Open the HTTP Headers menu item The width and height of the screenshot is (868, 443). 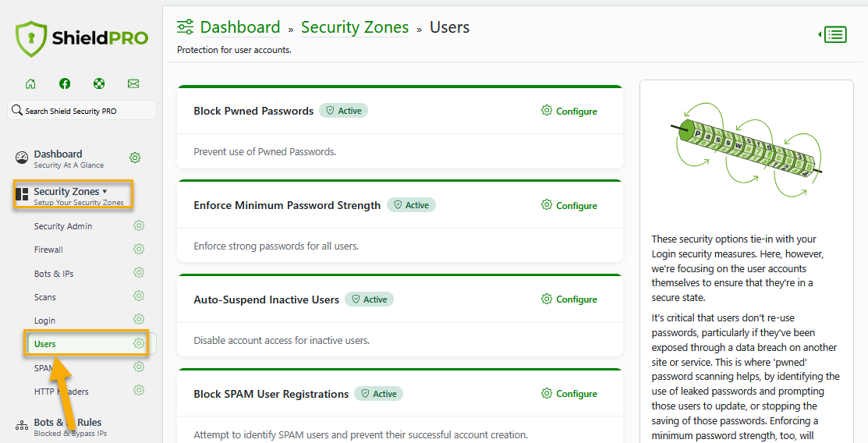tap(62, 392)
